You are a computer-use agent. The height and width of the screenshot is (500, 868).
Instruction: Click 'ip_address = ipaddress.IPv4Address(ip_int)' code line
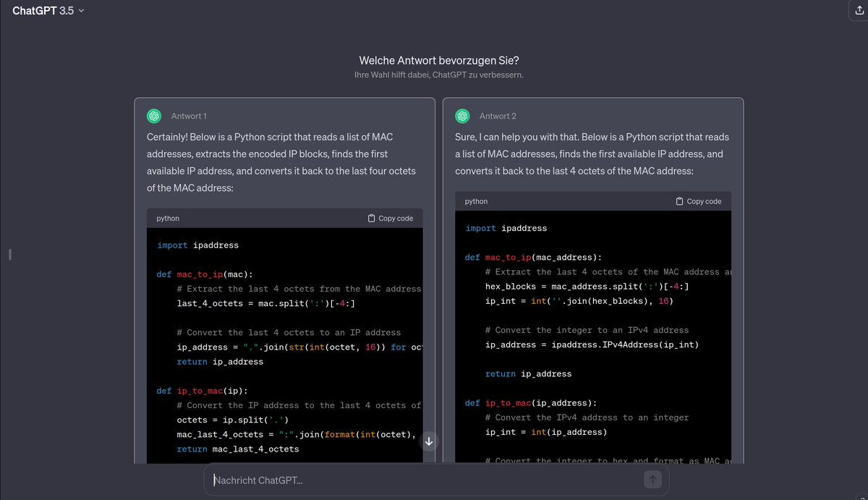[592, 344]
